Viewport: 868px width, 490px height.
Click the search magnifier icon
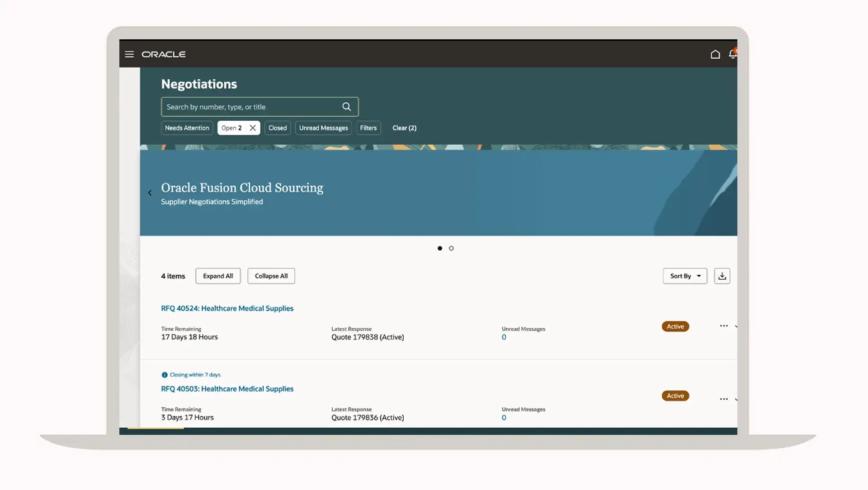pos(346,107)
